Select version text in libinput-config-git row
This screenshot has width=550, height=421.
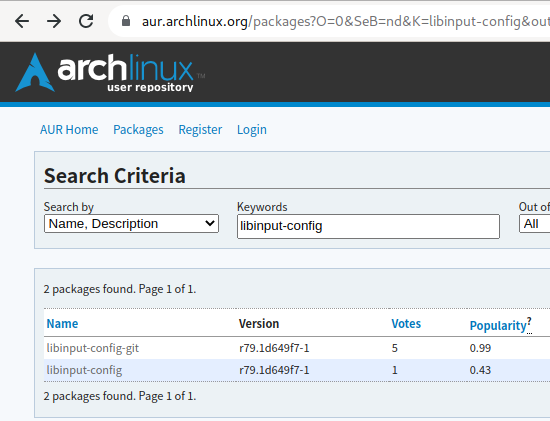(274, 348)
